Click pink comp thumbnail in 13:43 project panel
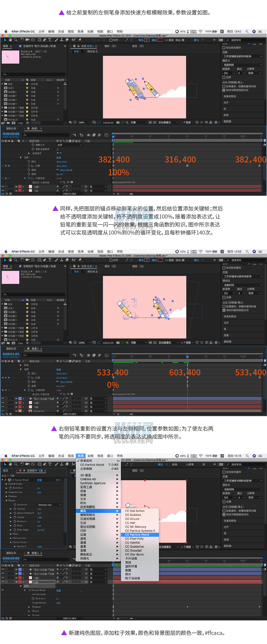 [10, 57]
